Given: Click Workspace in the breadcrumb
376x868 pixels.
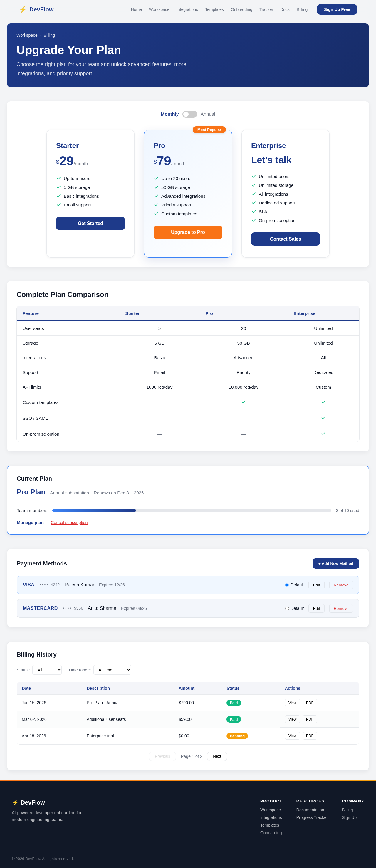Looking at the screenshot, I should point(27,35).
